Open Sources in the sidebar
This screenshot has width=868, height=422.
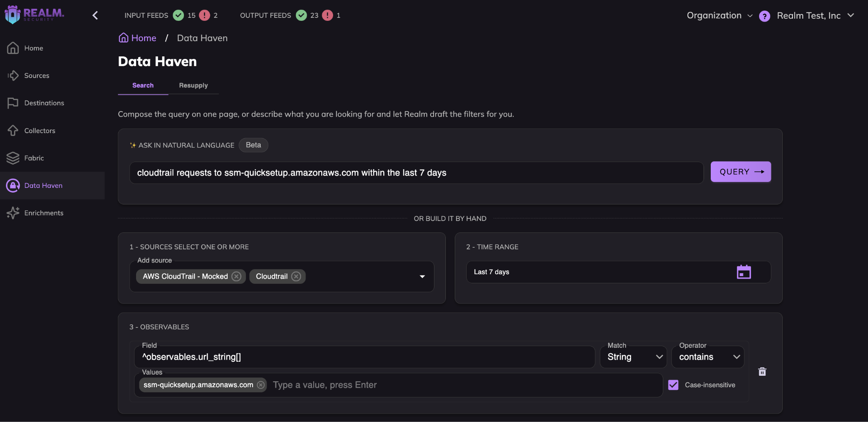52,75
